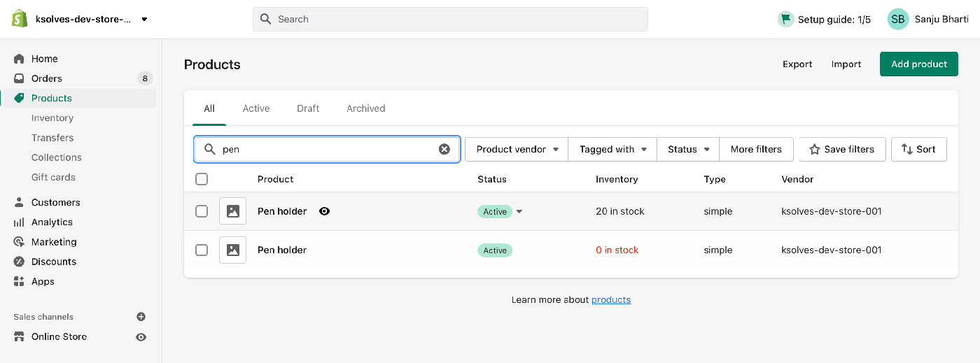Click Active badge in 0 in stock row
Viewport: 980px width, 363px height.
[495, 250]
